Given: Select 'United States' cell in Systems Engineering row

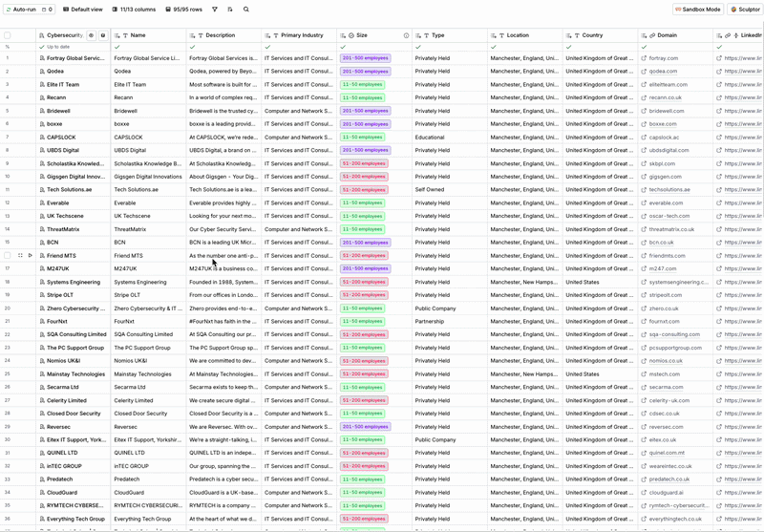Looking at the screenshot, I should click(x=600, y=282).
